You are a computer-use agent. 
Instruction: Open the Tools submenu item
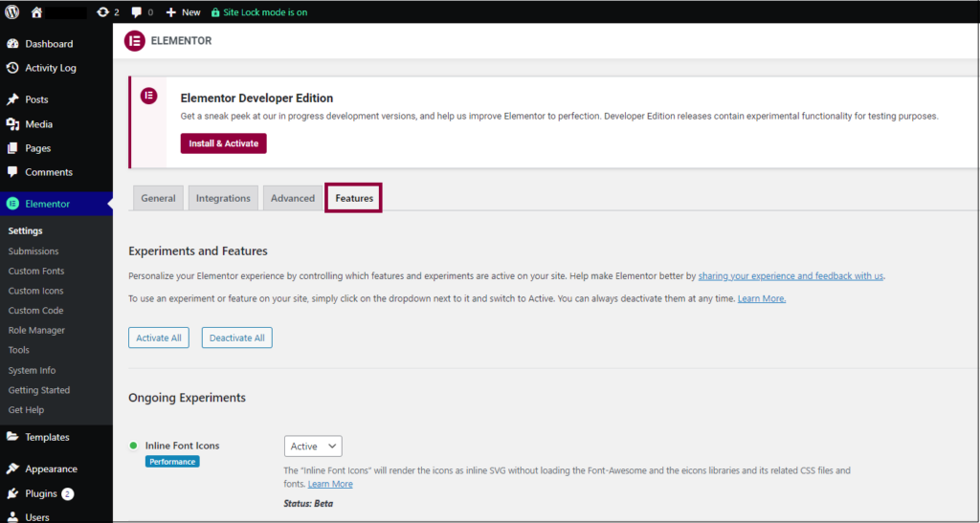[x=19, y=350]
